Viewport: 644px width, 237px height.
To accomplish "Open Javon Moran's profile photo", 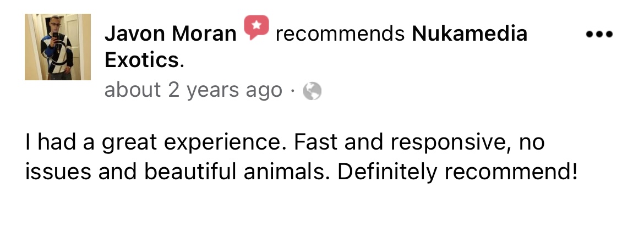I will point(57,47).
